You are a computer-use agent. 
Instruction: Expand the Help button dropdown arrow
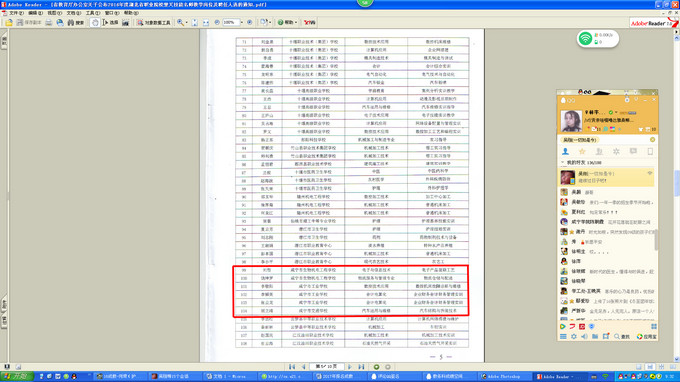pos(296,23)
